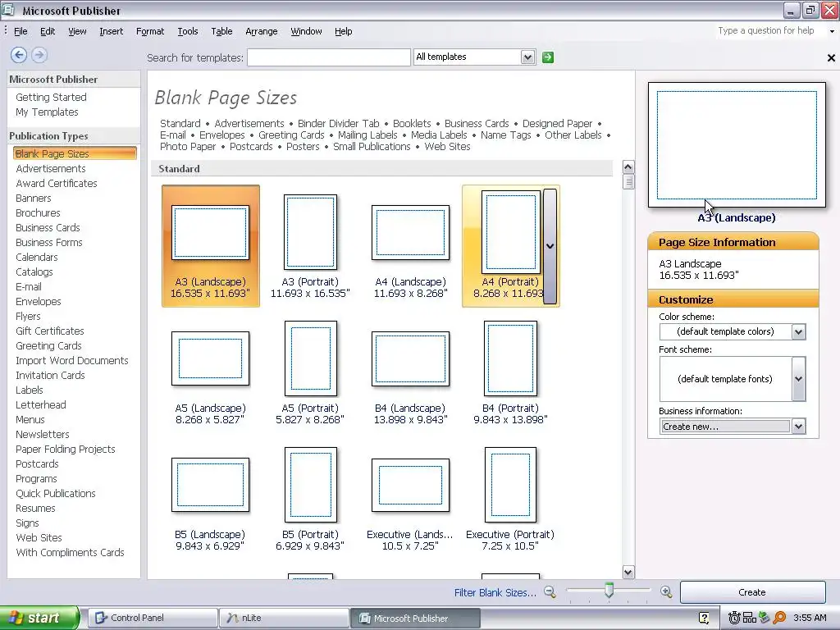
Task: Click in the Search for templates field
Action: coord(328,57)
